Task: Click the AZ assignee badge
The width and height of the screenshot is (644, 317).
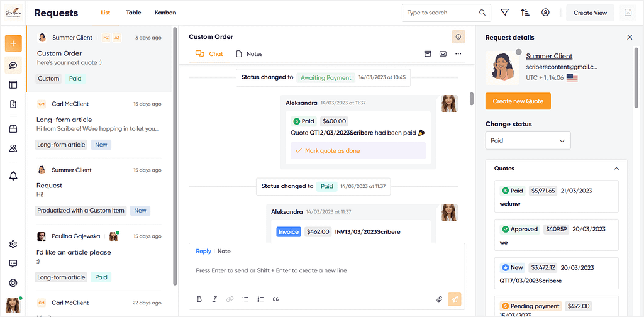Action: tap(117, 38)
